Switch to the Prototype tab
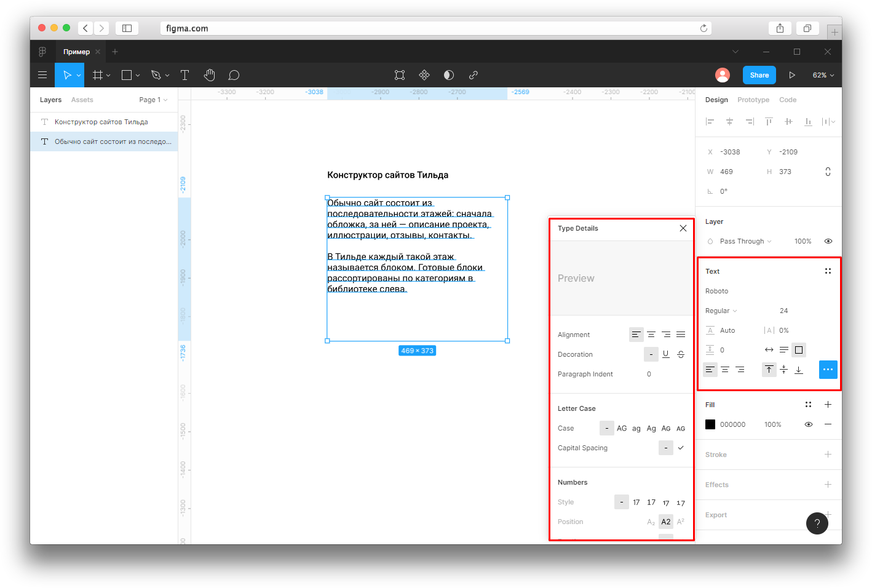The height and width of the screenshot is (588, 872). point(753,100)
